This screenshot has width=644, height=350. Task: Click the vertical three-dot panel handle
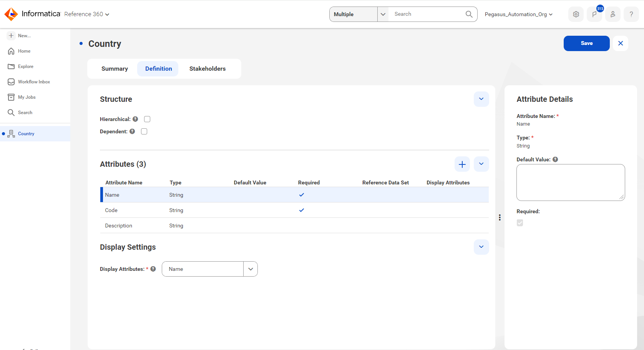click(x=500, y=217)
